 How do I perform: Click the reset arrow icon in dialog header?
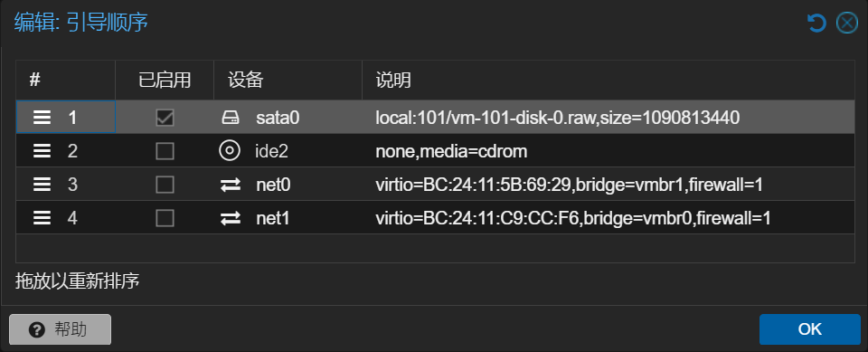(816, 24)
